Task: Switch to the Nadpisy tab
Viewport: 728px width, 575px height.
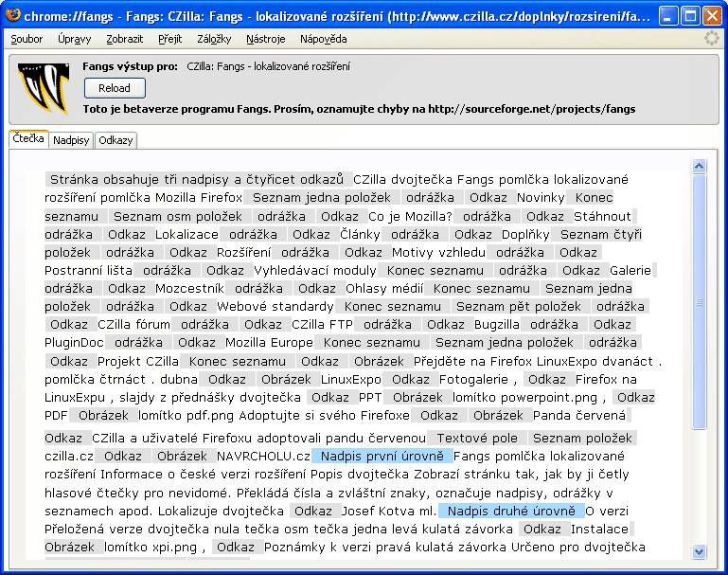Action: (71, 140)
